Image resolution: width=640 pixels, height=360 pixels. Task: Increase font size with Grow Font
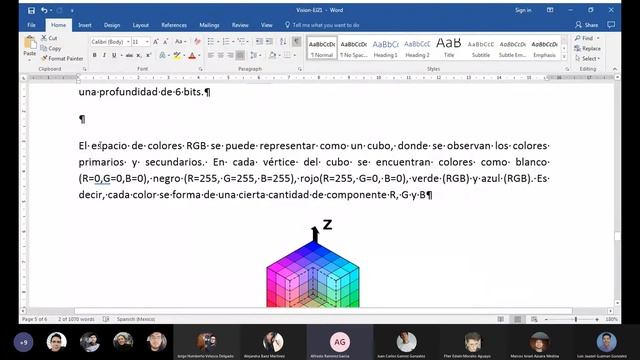tap(156, 42)
